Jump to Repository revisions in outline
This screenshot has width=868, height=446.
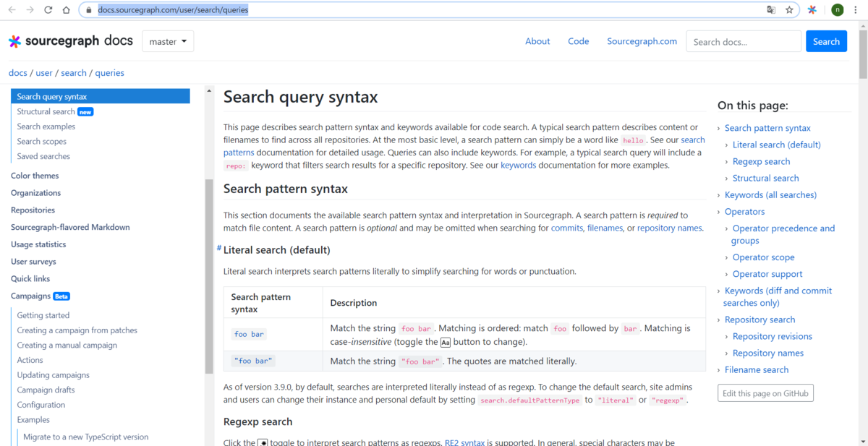point(773,336)
